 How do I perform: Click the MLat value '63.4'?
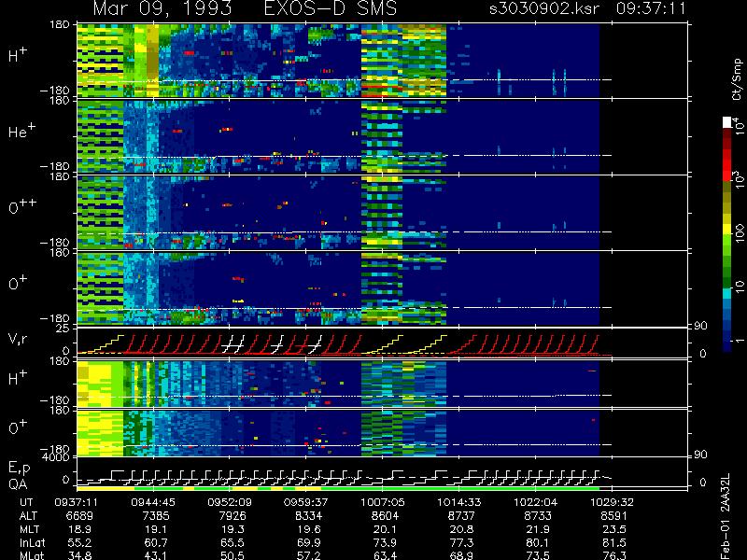point(386,555)
